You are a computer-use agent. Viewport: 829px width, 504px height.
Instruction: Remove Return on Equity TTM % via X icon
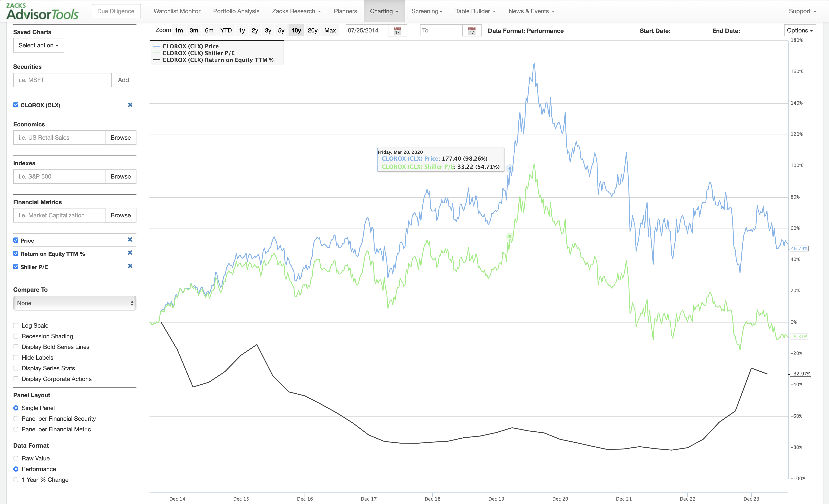[x=130, y=253]
